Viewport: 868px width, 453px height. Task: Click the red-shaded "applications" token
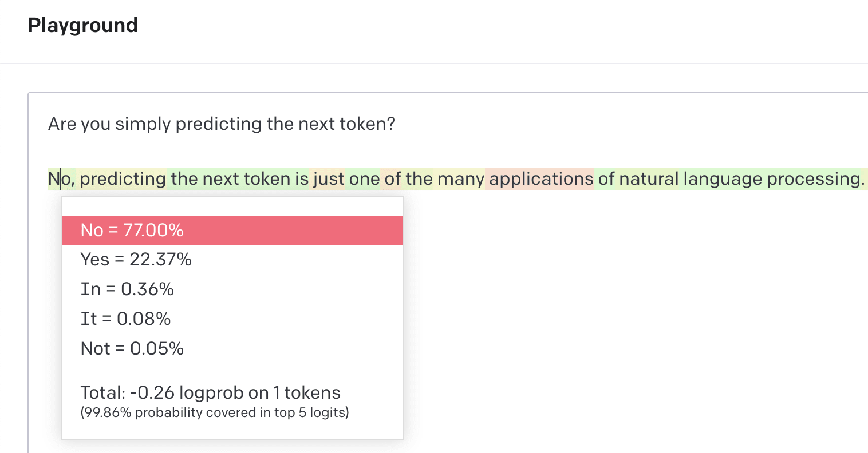click(x=541, y=179)
